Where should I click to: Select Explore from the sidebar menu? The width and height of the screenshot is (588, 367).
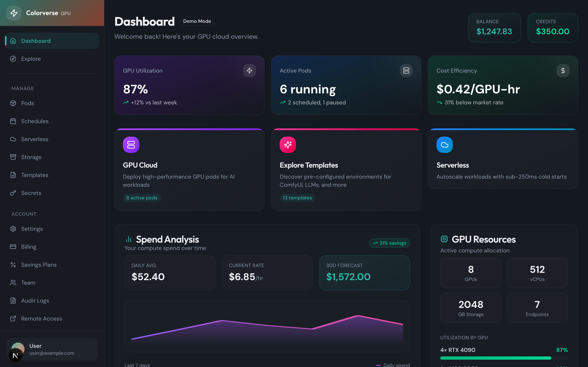(31, 59)
